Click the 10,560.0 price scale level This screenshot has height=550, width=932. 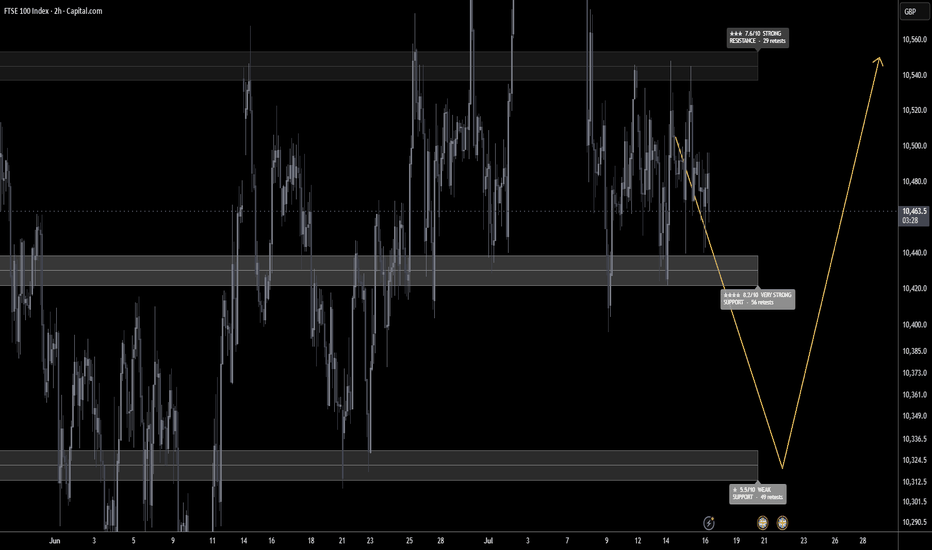[914, 40]
